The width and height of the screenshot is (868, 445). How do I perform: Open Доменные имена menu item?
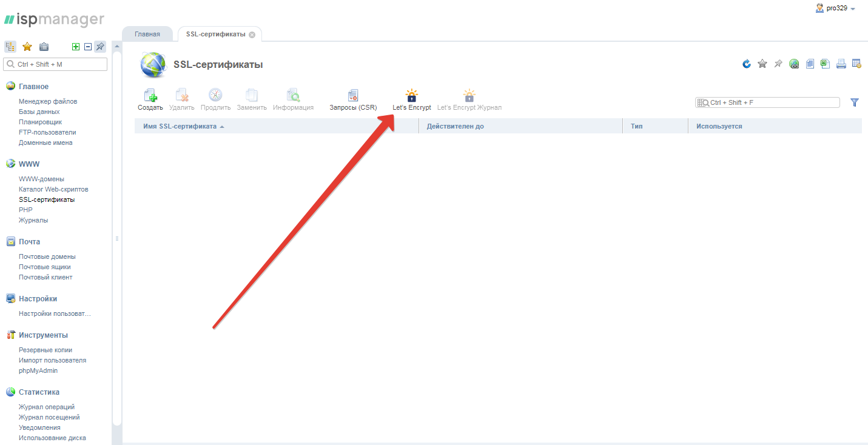[x=45, y=142]
